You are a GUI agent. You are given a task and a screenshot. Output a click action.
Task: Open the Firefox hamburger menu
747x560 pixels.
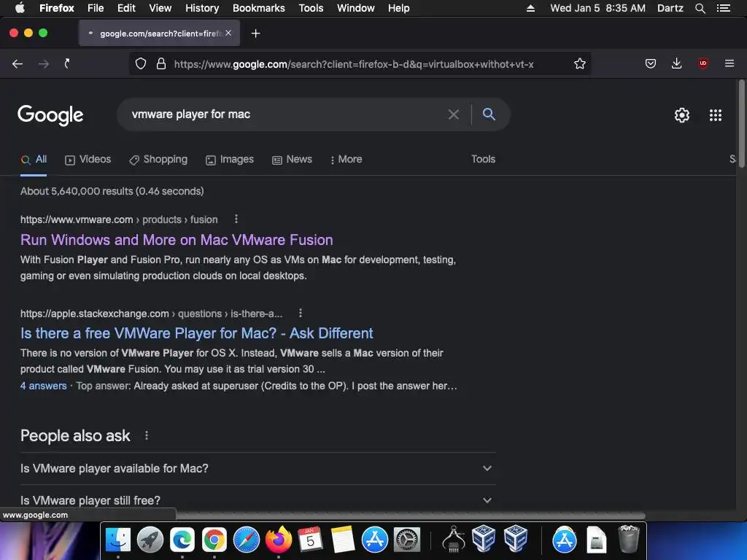tap(729, 63)
